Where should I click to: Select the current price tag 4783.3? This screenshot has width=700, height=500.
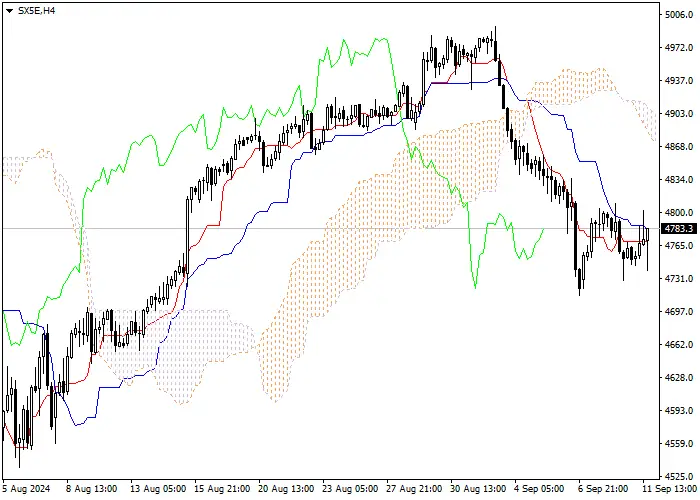(x=679, y=229)
